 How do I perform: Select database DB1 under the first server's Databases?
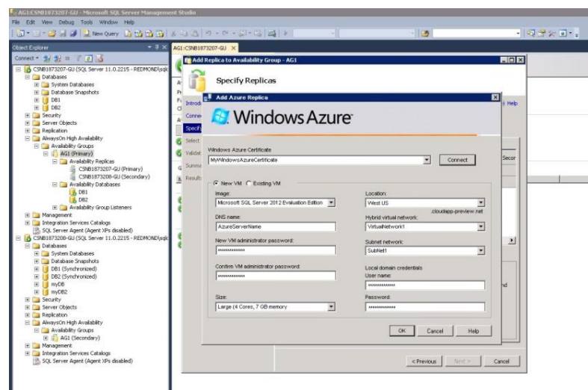point(55,100)
